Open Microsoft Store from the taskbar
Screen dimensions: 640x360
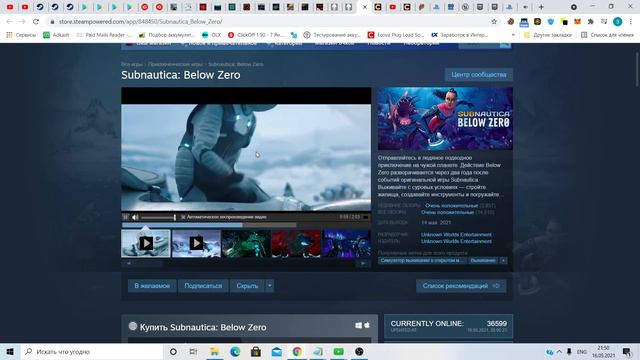pos(256,351)
